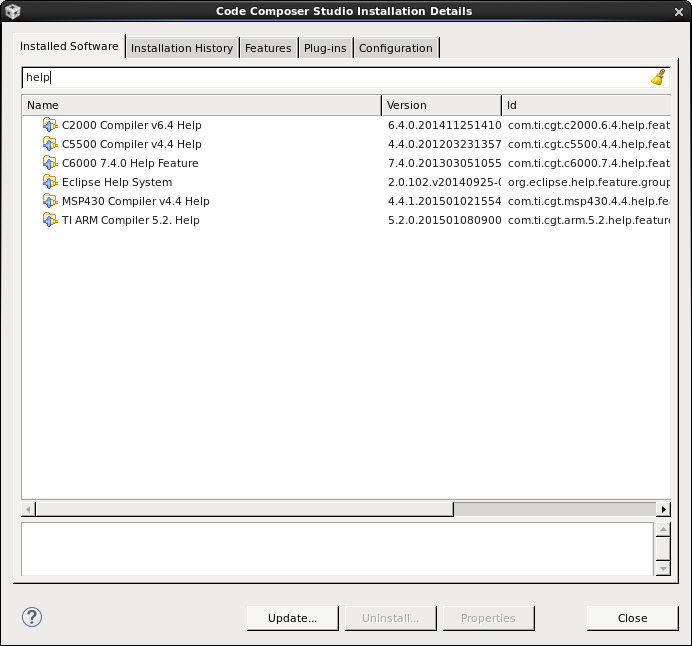Click the Uninstall... button
This screenshot has height=646, width=692.
391,618
